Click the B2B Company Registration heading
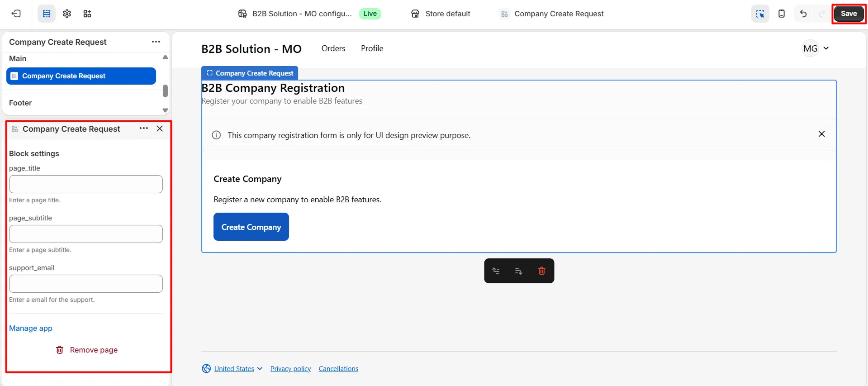868x386 pixels. pos(273,88)
